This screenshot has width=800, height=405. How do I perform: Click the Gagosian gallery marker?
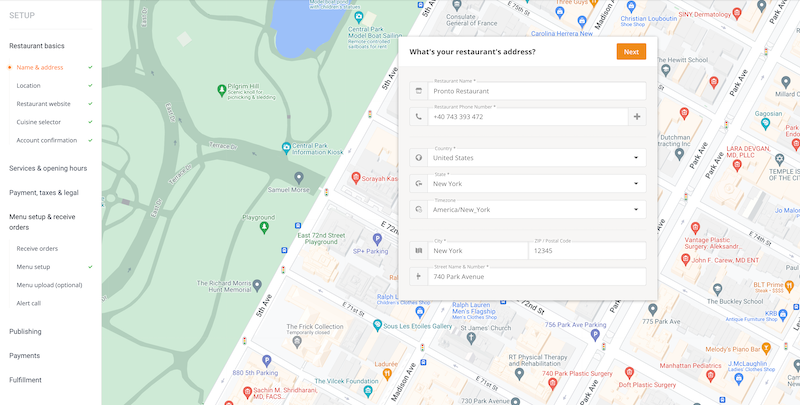[765, 123]
